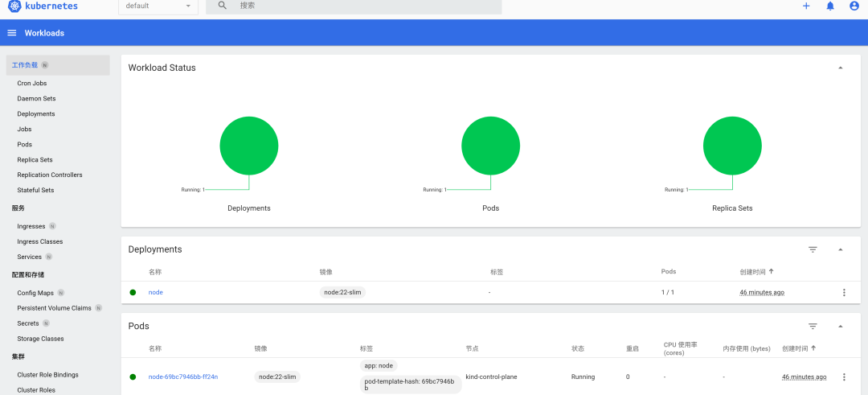Collapse the Deployments card
868x395 pixels.
[x=841, y=249]
